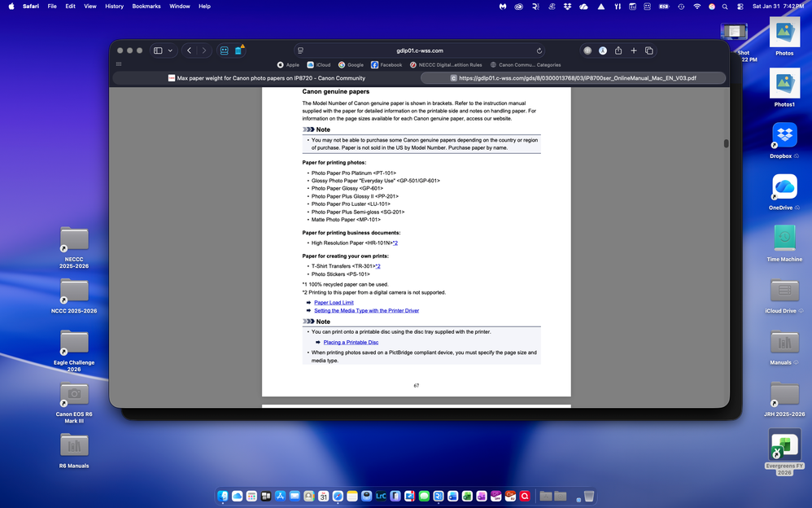Image resolution: width=812 pixels, height=508 pixels.
Task: Open the favorites grid icon
Action: [x=119, y=64]
